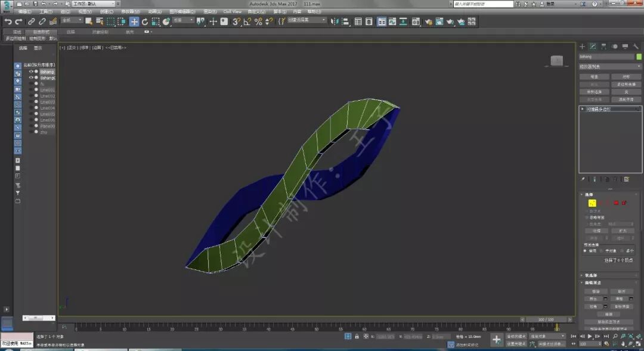Activate the Select and Rotate tool
The height and width of the screenshot is (351, 644).
click(x=144, y=21)
